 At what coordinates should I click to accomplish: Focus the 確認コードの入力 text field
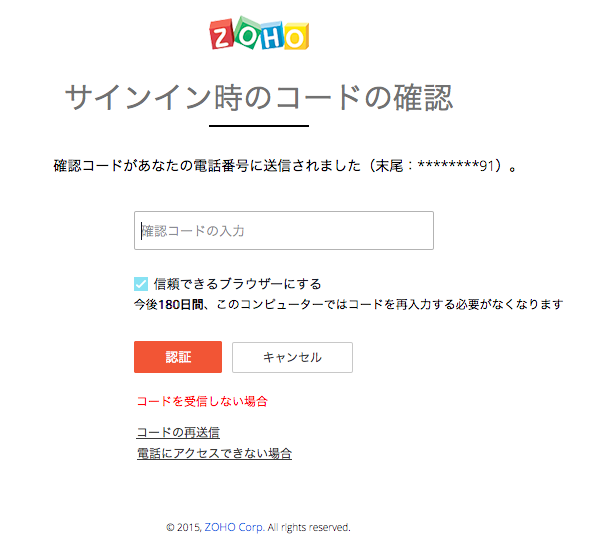284,231
